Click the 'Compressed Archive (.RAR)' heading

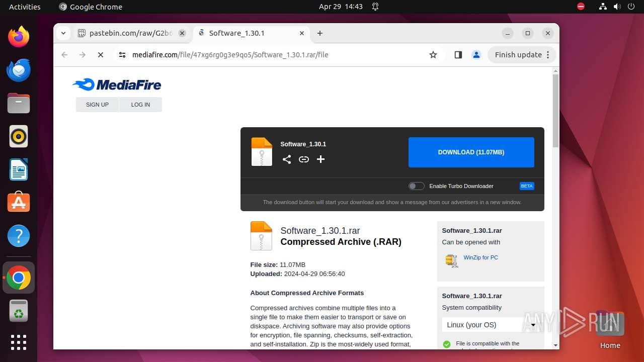pos(341,242)
